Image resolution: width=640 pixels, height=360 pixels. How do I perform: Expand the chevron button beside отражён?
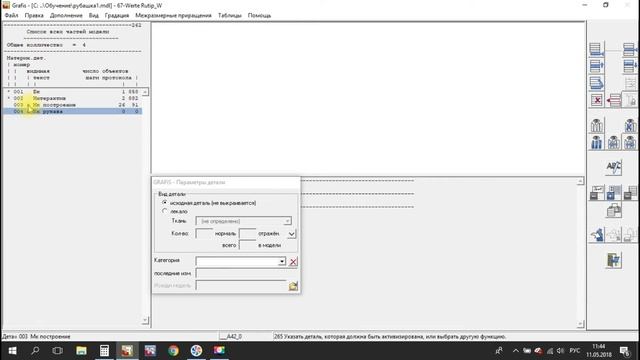click(x=291, y=234)
